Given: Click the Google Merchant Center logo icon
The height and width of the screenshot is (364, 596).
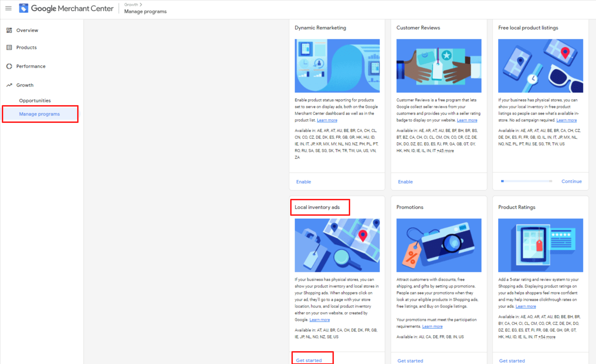Looking at the screenshot, I should click(x=24, y=8).
